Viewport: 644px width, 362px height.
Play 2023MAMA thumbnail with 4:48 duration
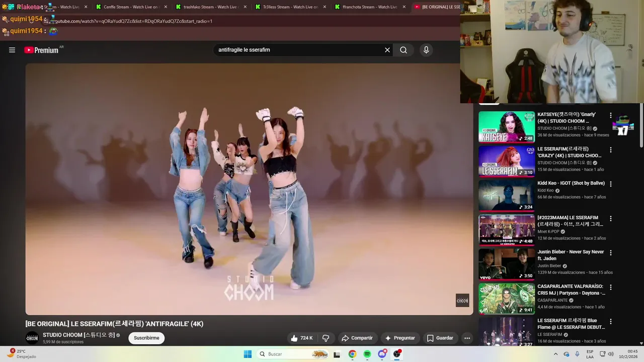pyautogui.click(x=507, y=230)
